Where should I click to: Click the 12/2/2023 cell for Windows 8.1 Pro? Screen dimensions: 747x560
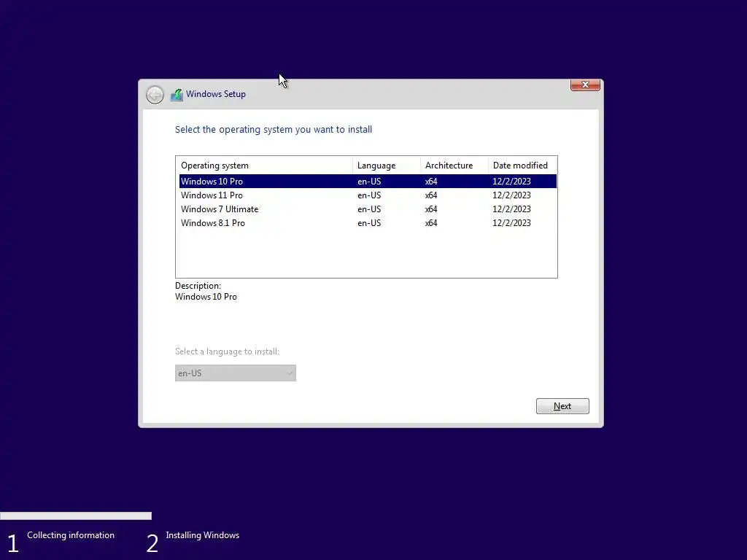point(511,223)
